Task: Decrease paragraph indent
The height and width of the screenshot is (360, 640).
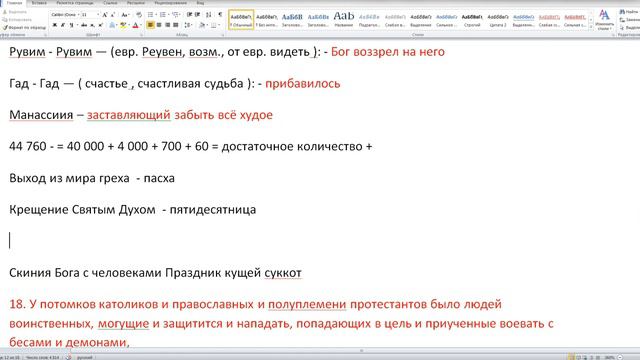Action: coord(189,15)
